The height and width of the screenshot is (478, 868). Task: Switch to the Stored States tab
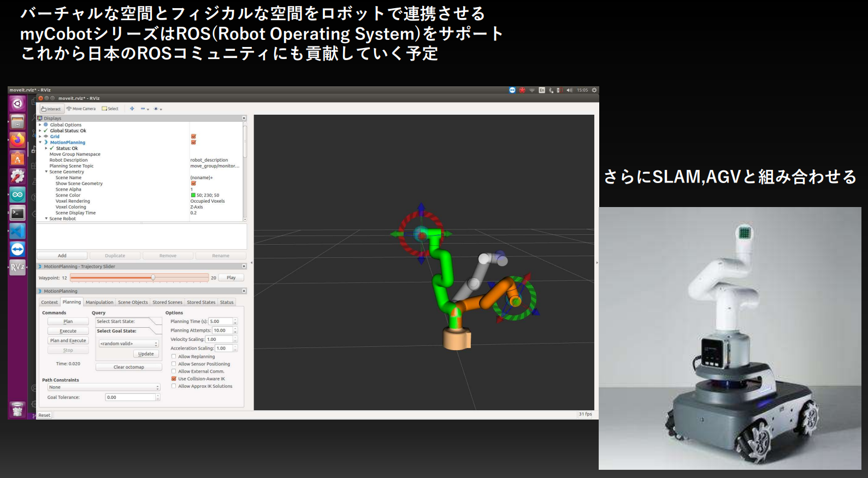pos(201,302)
